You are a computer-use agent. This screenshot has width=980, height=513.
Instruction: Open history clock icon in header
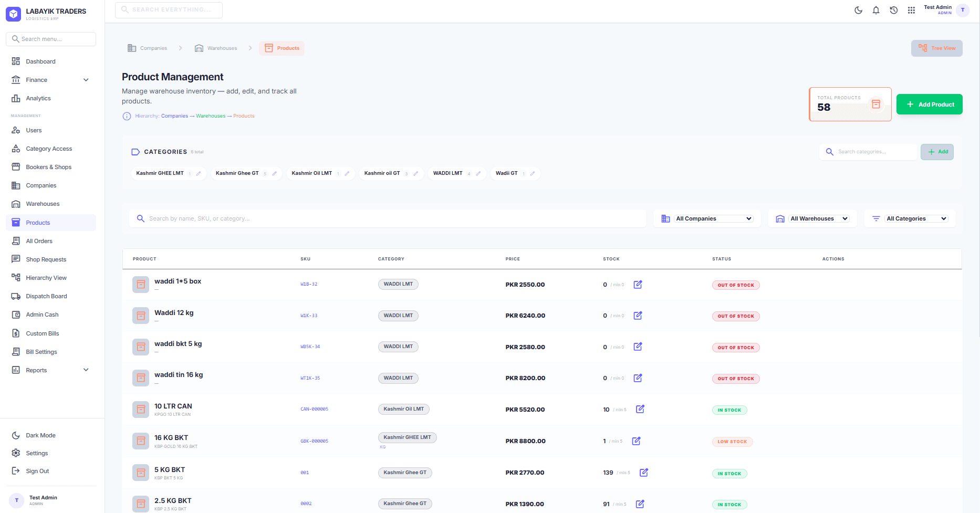893,10
